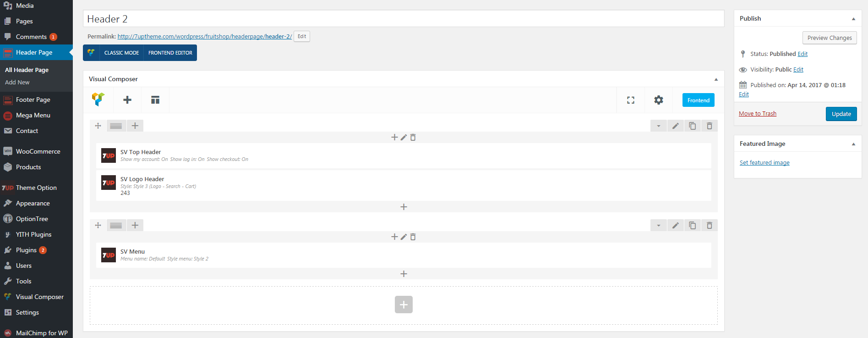Collapse the Visual Composer panel
The height and width of the screenshot is (338, 868).
(x=716, y=79)
